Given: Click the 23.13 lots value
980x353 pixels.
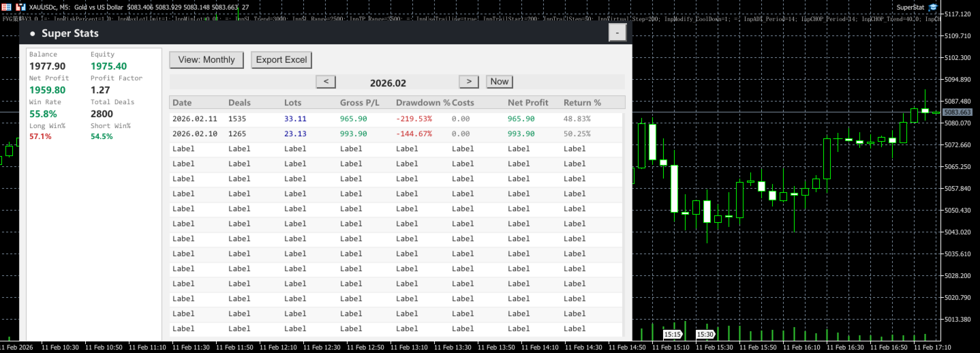Looking at the screenshot, I should tap(295, 134).
